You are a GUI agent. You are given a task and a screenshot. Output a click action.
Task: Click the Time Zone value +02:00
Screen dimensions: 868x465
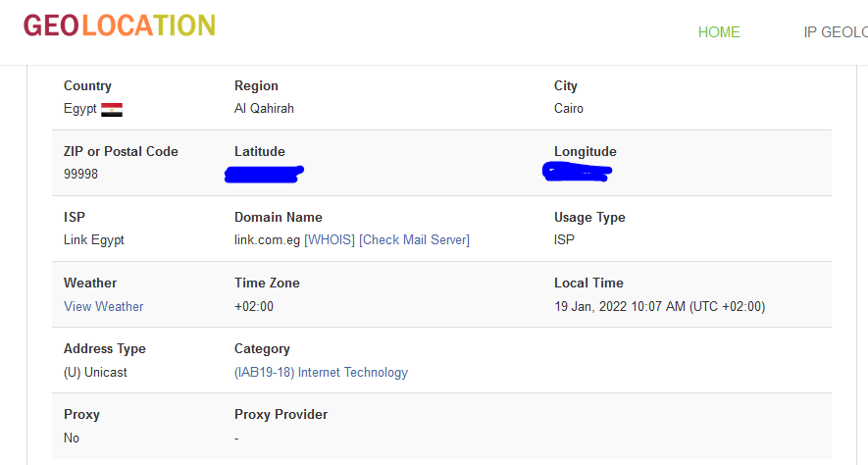coord(254,306)
